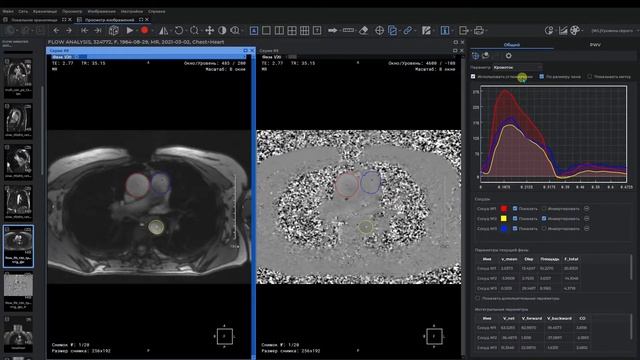Open the 3D cube reconstruction tool
640x360 pixels.
coord(113,31)
